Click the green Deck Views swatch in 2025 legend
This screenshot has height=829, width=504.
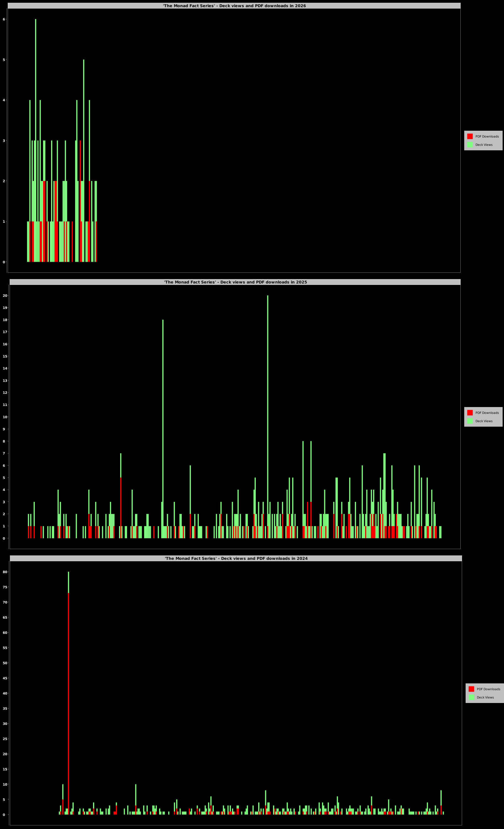pyautogui.click(x=470, y=421)
